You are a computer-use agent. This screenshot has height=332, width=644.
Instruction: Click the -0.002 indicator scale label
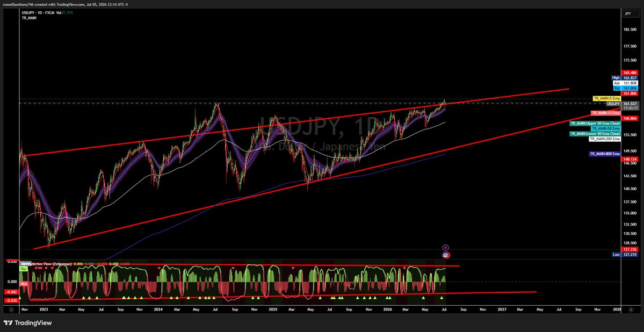(x=11, y=292)
